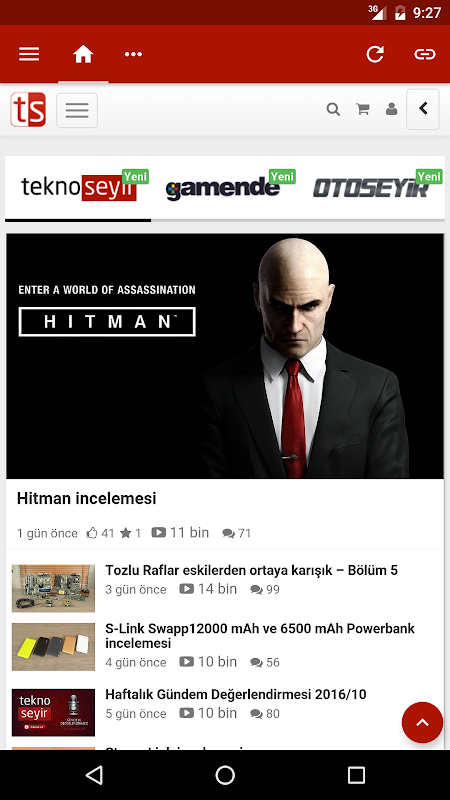450x800 pixels.
Task: Open the three-dots more options menu
Action: click(133, 54)
